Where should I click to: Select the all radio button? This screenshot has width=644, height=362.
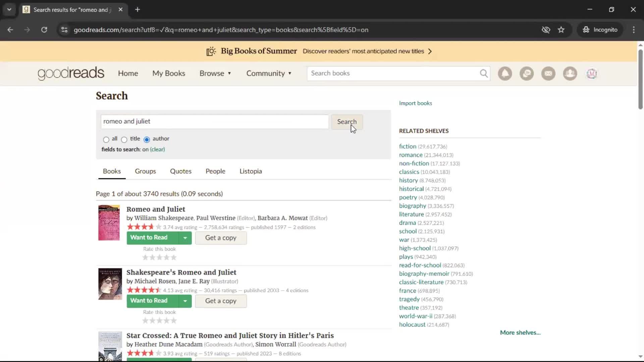click(106, 139)
